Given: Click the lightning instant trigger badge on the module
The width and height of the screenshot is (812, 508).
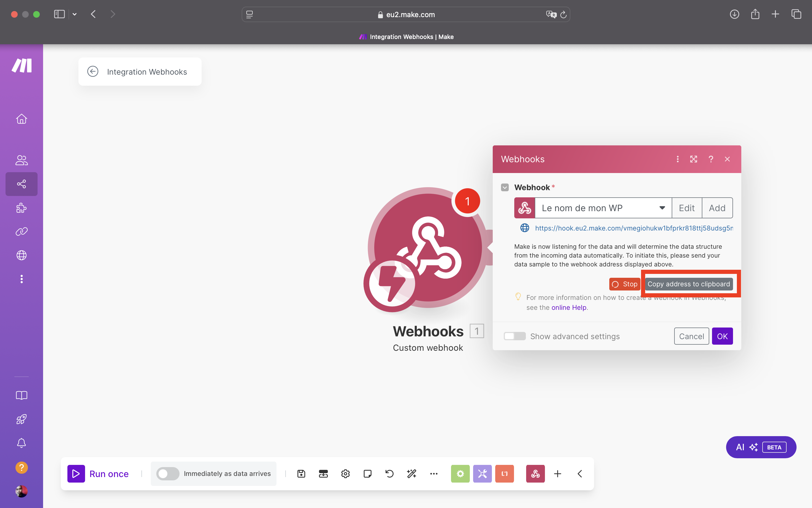Looking at the screenshot, I should click(x=392, y=283).
